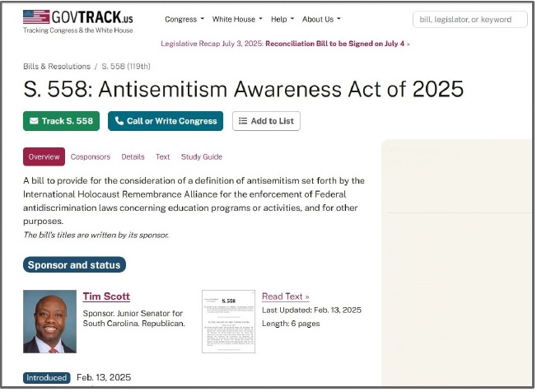Open the Help dropdown menu
This screenshot has width=537, height=392.
(283, 19)
